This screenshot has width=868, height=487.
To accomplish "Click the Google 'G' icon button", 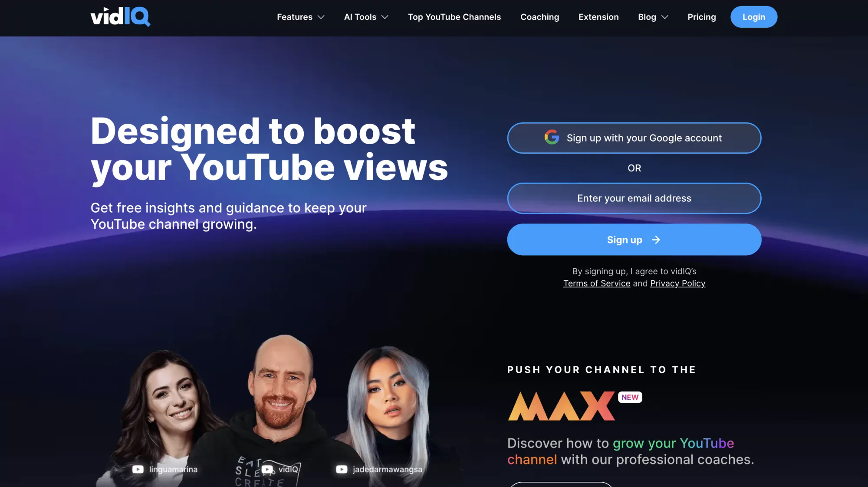I will (552, 137).
